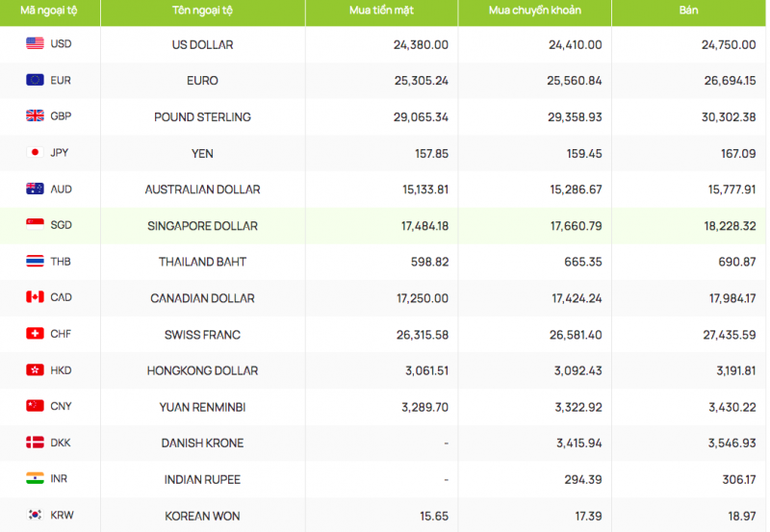Click the "Bán" column header
Image resolution: width=770 pixels, height=532 pixels.
click(688, 11)
